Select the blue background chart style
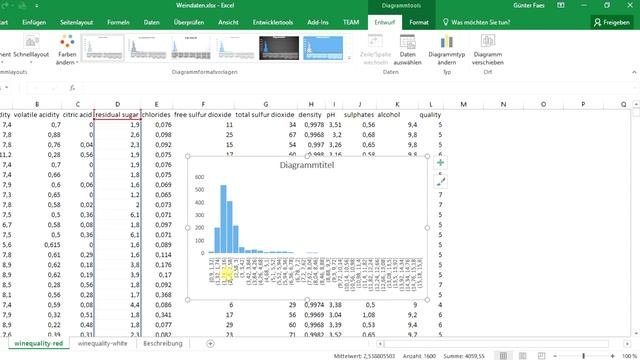Viewport: 640px width, 360px height. coord(323,48)
